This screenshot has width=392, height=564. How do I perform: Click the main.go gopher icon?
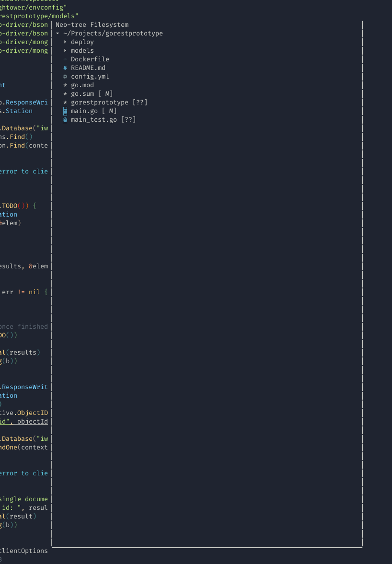coord(65,111)
